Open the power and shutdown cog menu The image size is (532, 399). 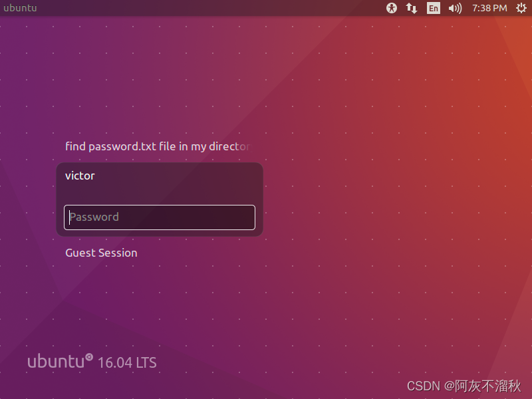[521, 8]
